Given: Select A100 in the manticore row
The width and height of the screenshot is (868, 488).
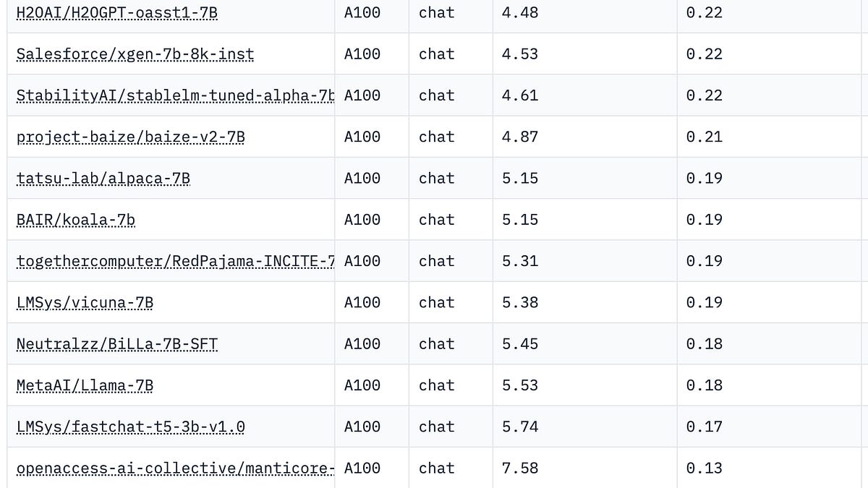Looking at the screenshot, I should click(362, 468).
